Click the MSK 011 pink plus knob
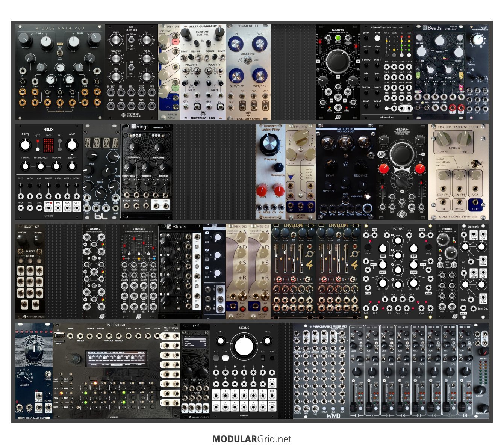This screenshot has height=447, width=504. (175, 42)
